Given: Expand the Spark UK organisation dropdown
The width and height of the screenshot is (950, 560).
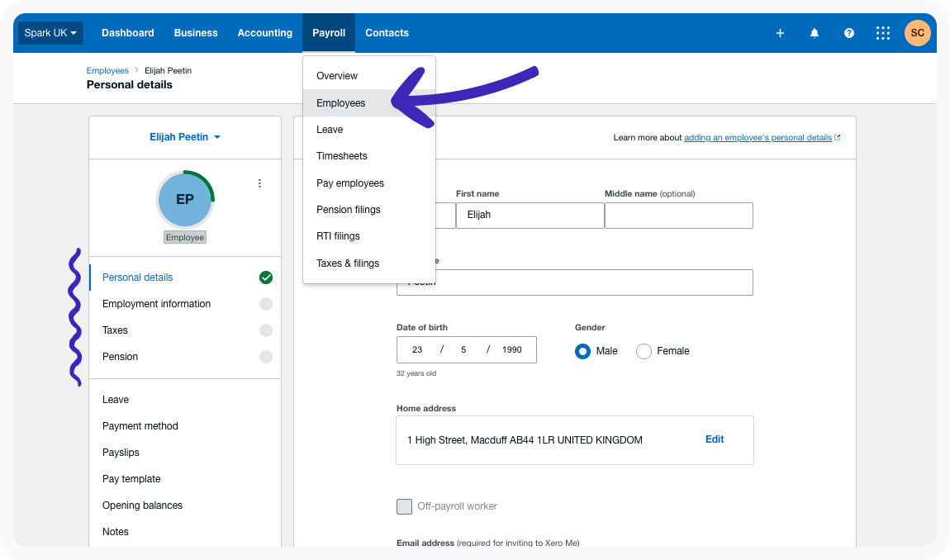Looking at the screenshot, I should pos(50,33).
